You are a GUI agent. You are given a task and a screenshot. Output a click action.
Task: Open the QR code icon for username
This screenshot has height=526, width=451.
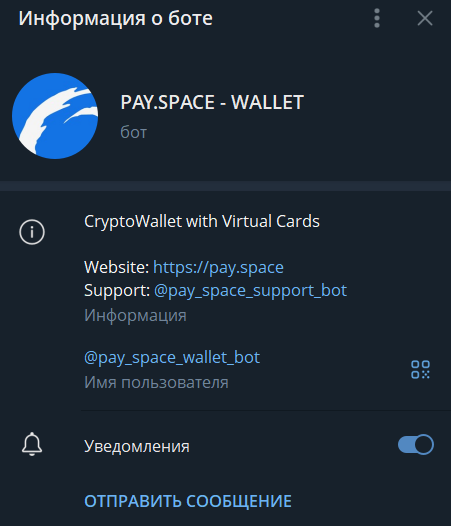[x=420, y=369]
